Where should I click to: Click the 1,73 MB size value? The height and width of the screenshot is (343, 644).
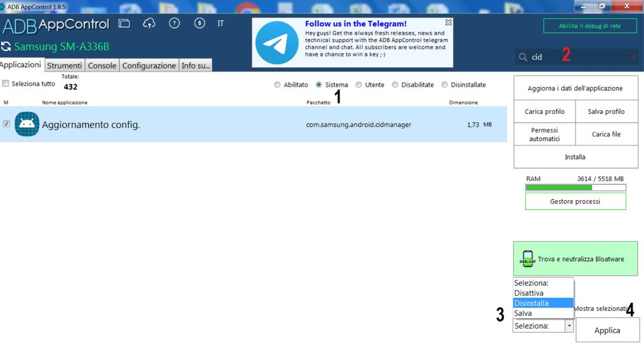pos(479,125)
